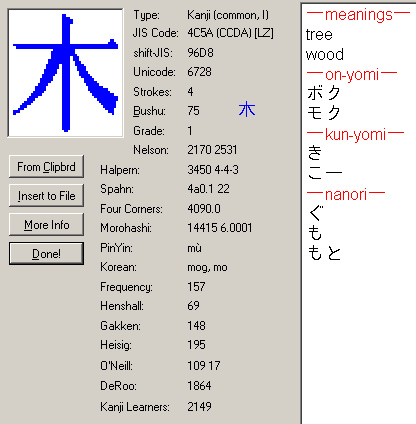The width and height of the screenshot is (416, 424).
Task: Click the nanori reading もと
Action: [324, 253]
